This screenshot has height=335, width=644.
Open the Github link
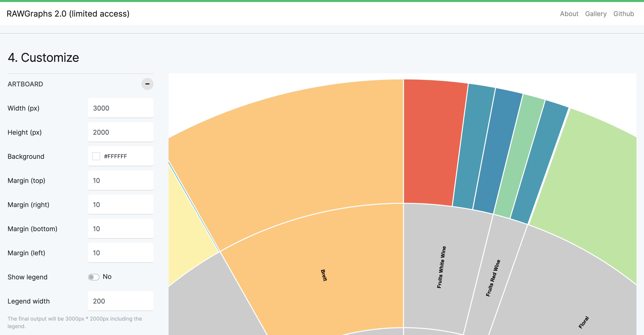(624, 14)
